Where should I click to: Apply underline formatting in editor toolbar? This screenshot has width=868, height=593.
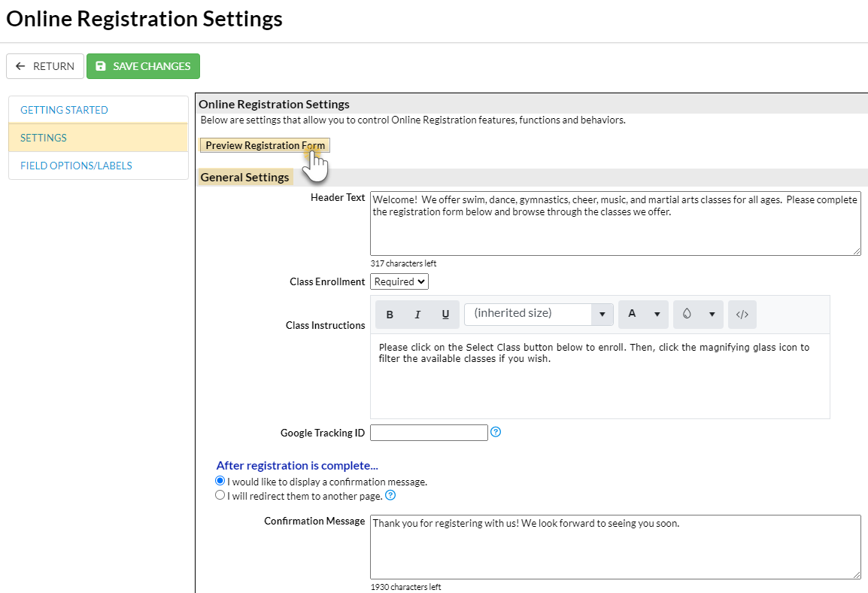445,315
